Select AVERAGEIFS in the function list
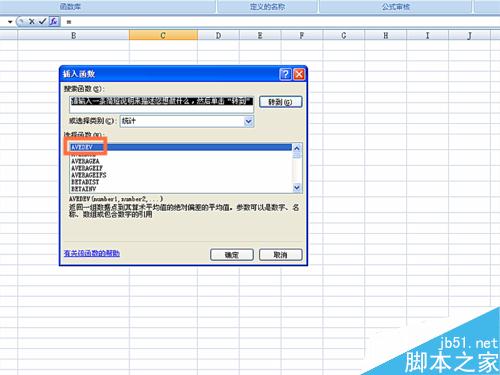Image resolution: width=500 pixels, height=375 pixels. coord(181,175)
